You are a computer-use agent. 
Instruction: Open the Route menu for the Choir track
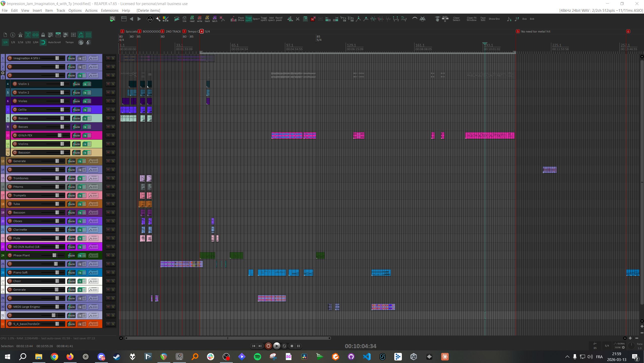point(71,281)
